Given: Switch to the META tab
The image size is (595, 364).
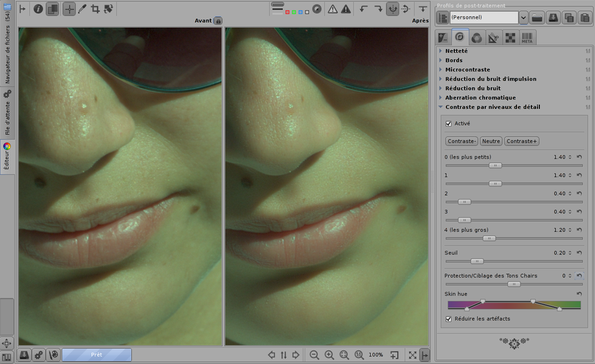Looking at the screenshot, I should [x=528, y=38].
